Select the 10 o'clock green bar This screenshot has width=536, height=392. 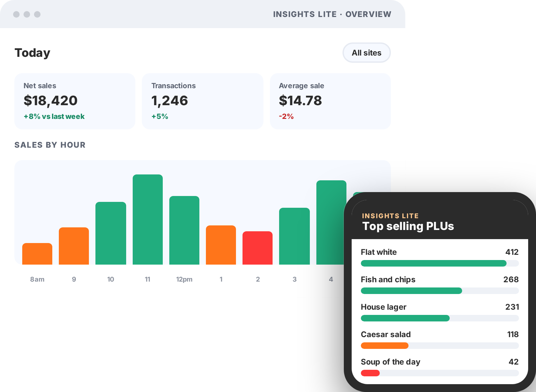tap(111, 233)
